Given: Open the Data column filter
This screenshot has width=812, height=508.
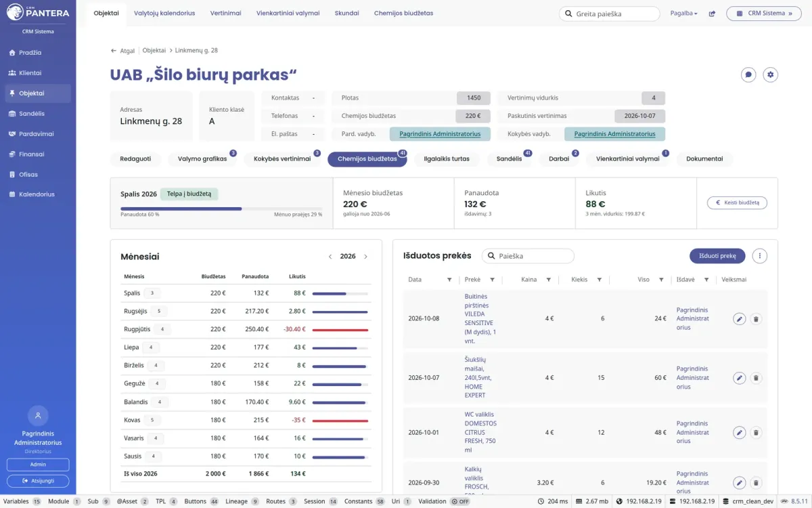Looking at the screenshot, I should (449, 280).
